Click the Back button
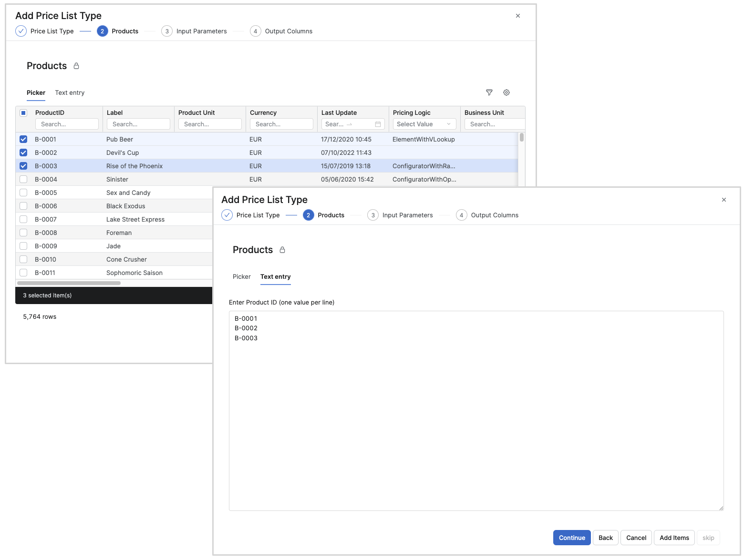744x560 pixels. click(x=605, y=538)
